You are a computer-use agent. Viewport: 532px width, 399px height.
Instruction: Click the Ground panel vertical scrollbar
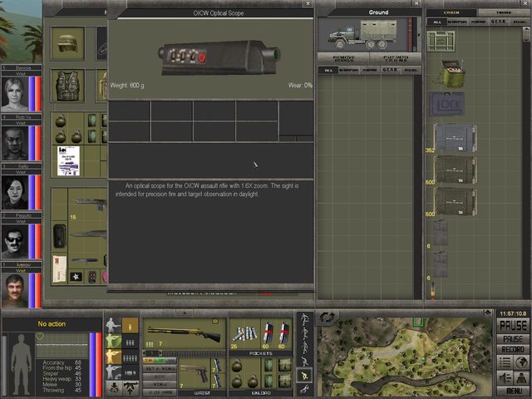pyautogui.click(x=417, y=186)
